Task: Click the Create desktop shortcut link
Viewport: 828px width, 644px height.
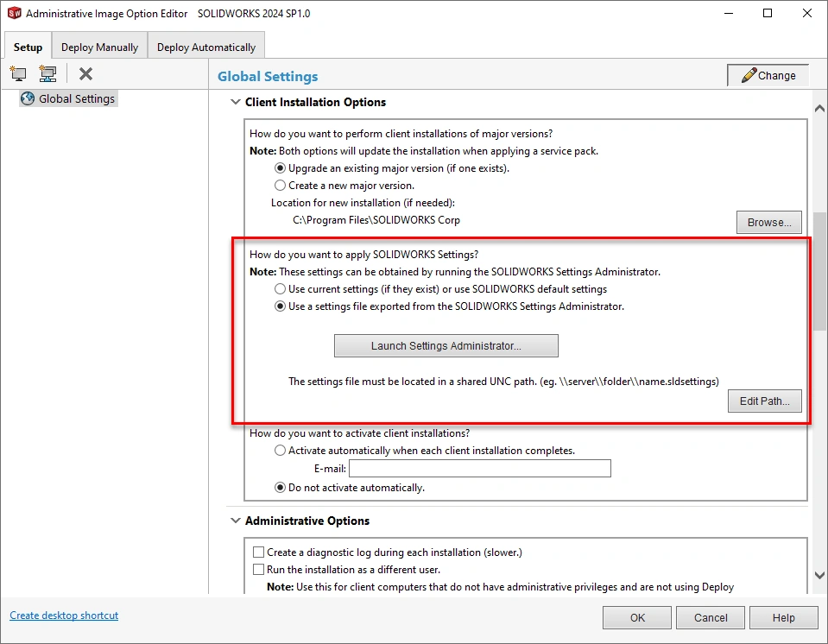Action: 64,616
